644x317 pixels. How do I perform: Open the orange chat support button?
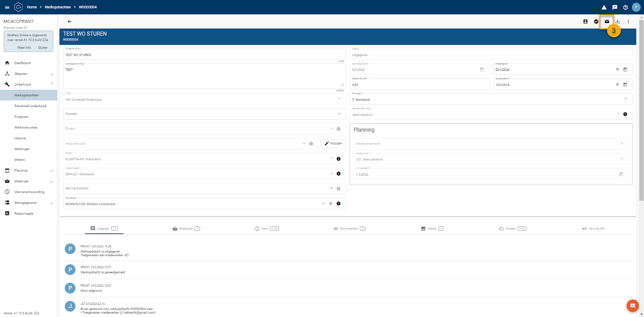coord(632,306)
